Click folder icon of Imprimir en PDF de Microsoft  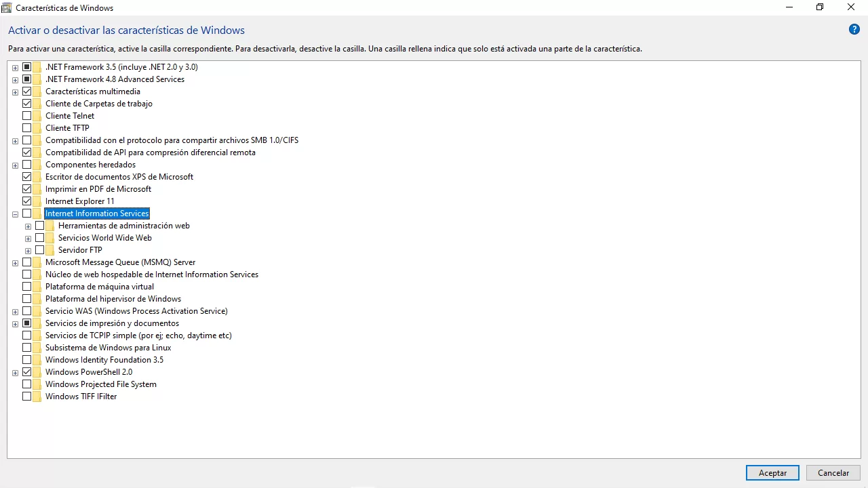tap(37, 189)
